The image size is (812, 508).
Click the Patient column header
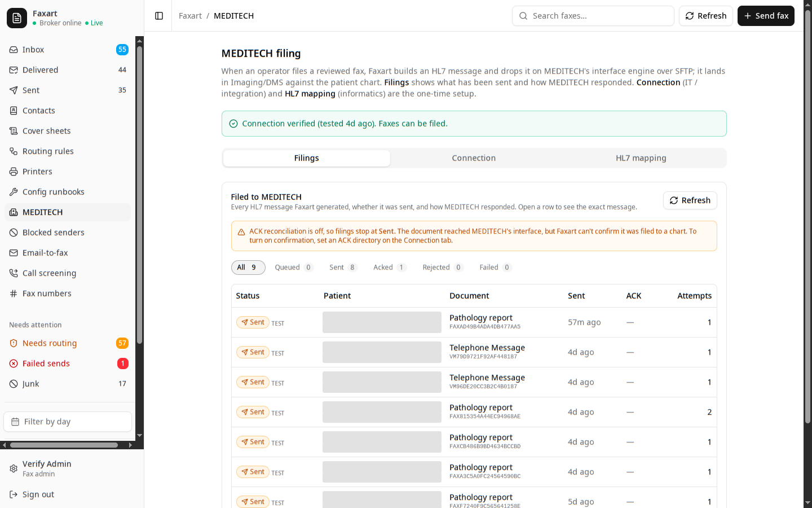tap(337, 296)
